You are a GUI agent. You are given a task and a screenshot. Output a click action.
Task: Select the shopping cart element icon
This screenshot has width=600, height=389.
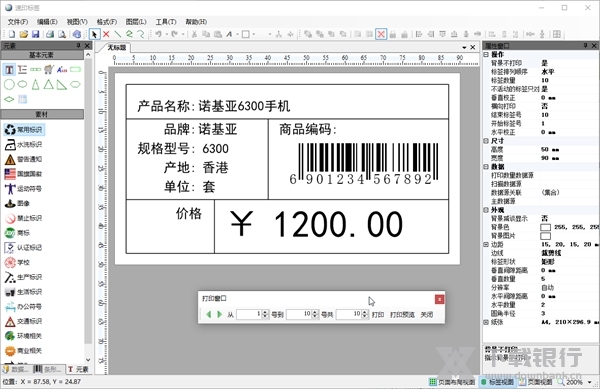tap(49, 70)
